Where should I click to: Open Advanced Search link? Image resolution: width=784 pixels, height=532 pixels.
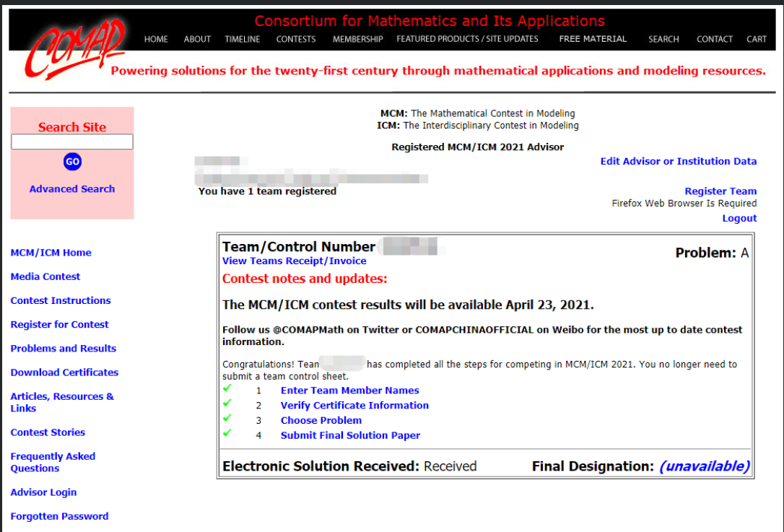coord(72,189)
